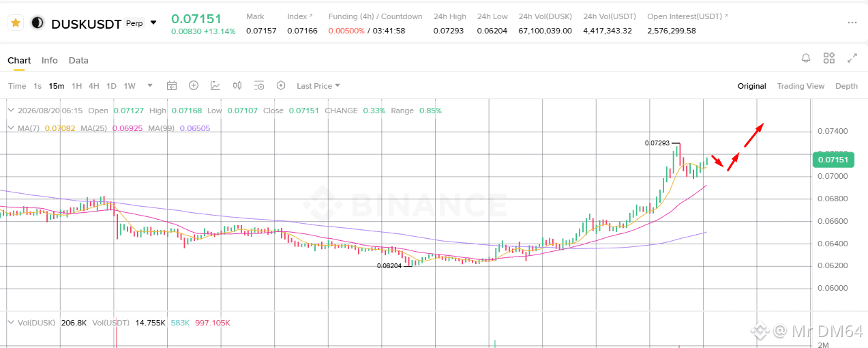The height and width of the screenshot is (348, 868).
Task: Switch to the Trading View chart
Action: click(x=800, y=86)
